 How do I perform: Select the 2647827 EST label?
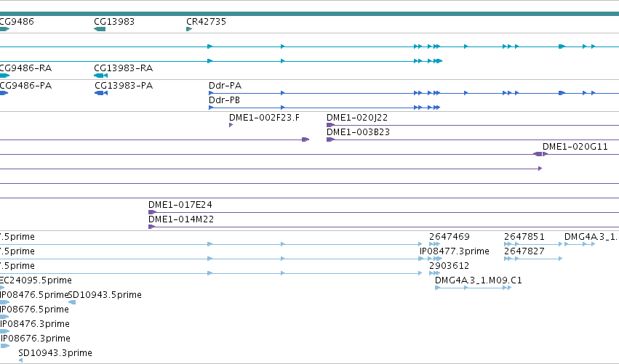click(x=524, y=251)
